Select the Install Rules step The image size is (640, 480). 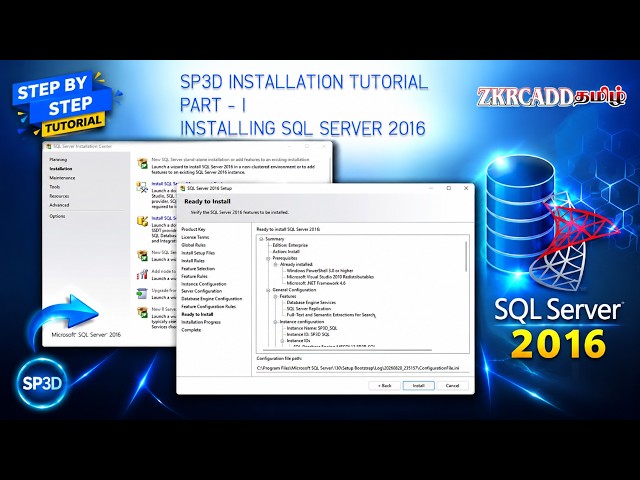pyautogui.click(x=193, y=261)
